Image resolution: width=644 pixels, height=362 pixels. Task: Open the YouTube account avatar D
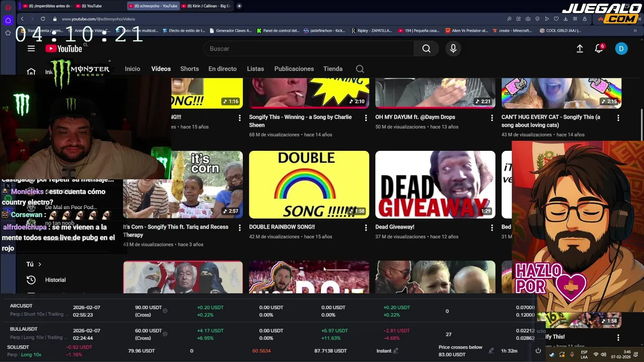pos(621,49)
